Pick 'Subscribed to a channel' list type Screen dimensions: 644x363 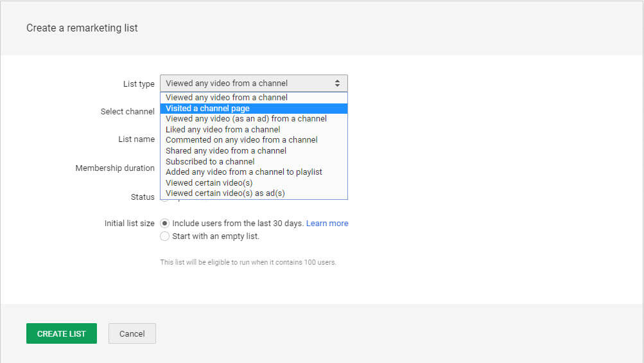[x=210, y=162]
